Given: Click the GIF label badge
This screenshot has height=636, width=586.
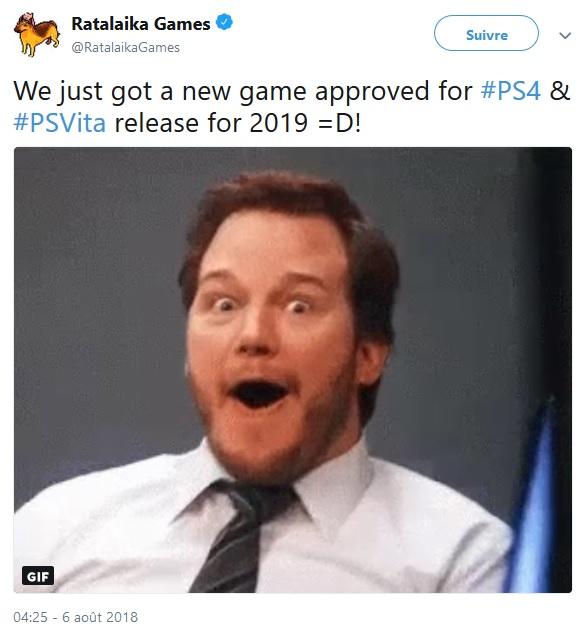Looking at the screenshot, I should click(x=38, y=576).
